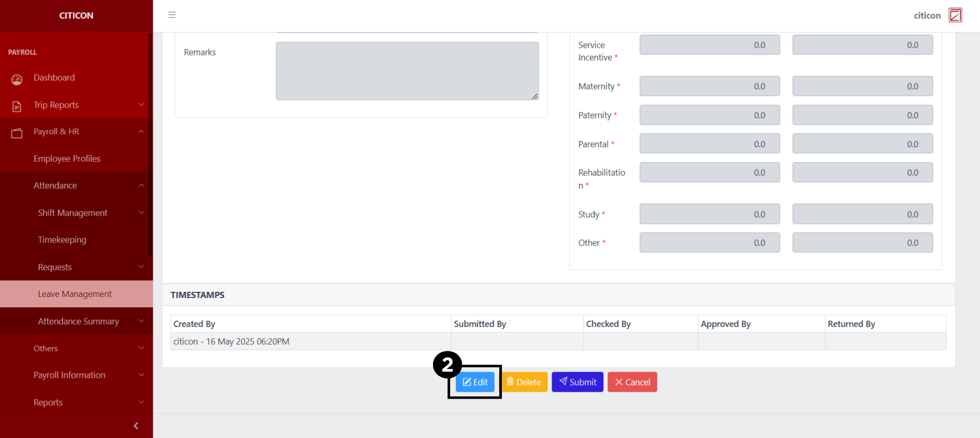Open Employee Profiles in the sidebar
The image size is (980, 438).
pyautogui.click(x=67, y=159)
